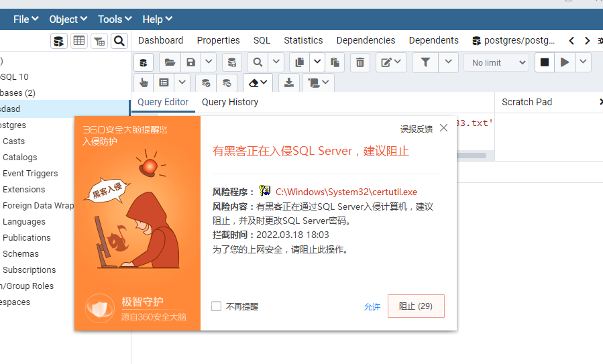Click the eraser Clear icon
Image resolution: width=603 pixels, height=364 pixels.
click(x=258, y=82)
